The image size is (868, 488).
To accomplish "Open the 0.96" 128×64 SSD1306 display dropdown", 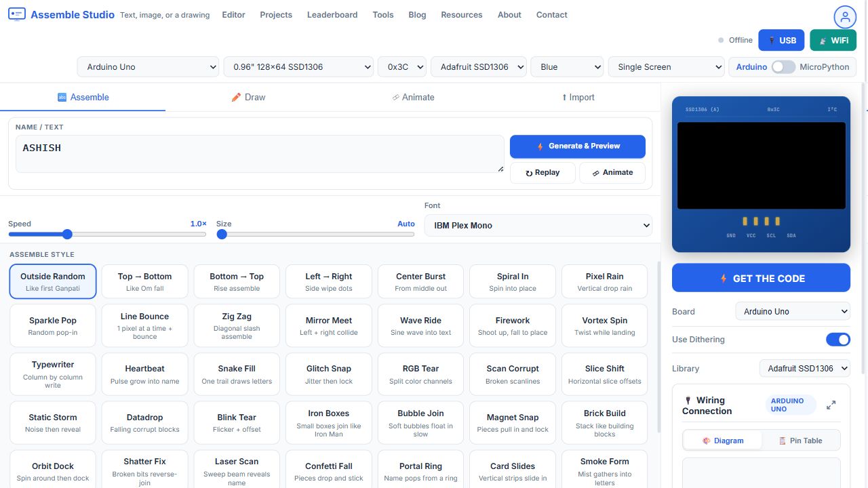I will pos(298,67).
